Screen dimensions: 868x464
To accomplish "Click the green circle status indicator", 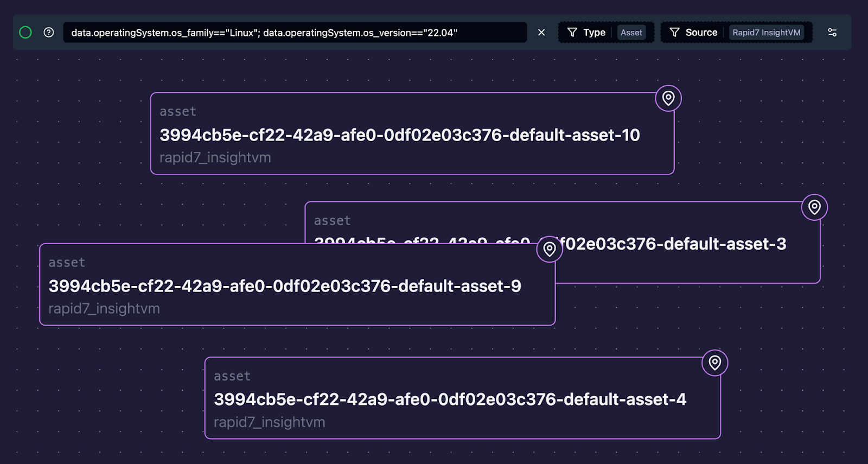I will pos(25,33).
